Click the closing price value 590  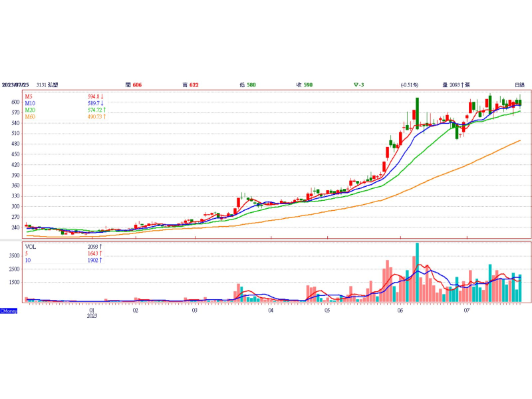tap(308, 85)
